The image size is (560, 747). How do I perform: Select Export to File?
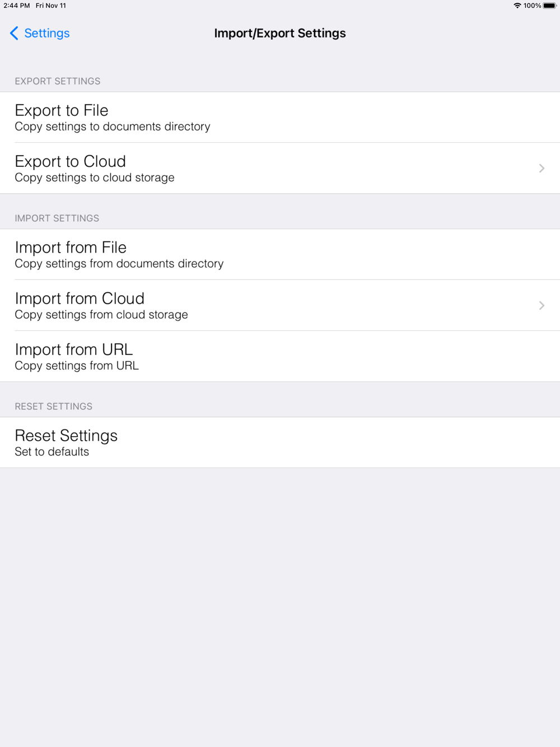pyautogui.click(x=280, y=118)
